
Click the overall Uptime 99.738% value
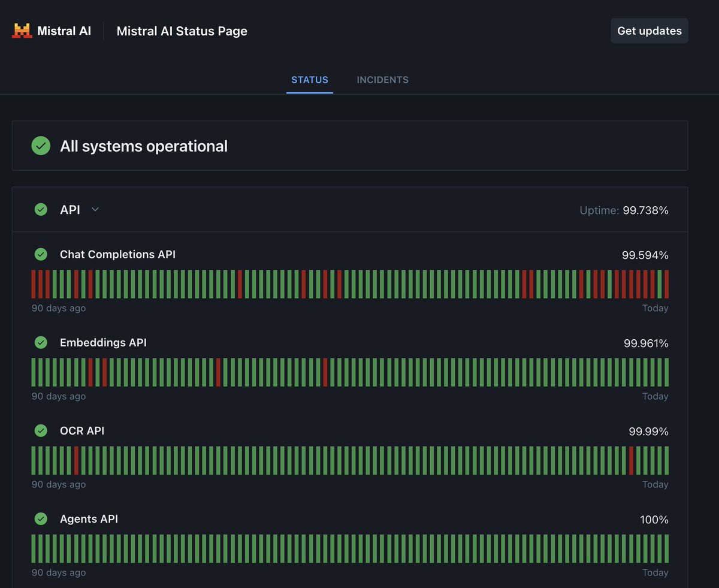coord(645,210)
